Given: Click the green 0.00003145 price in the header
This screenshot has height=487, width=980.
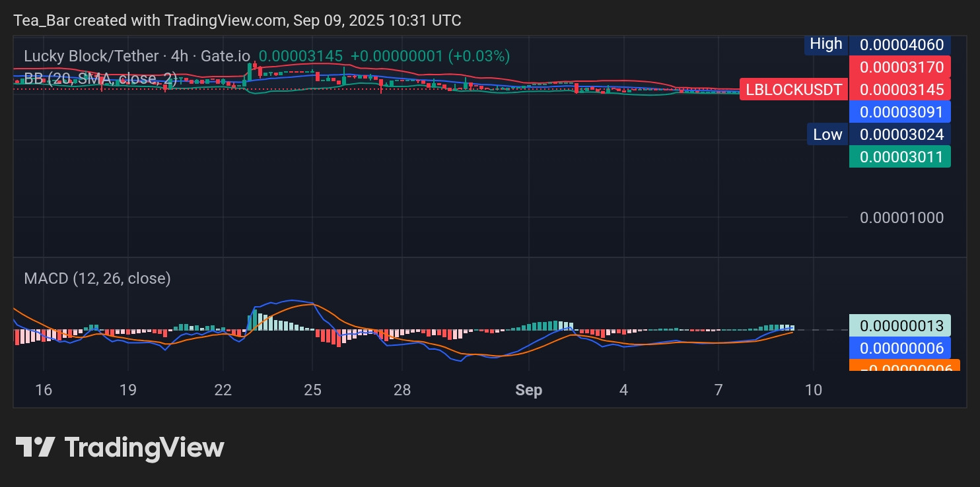Looking at the screenshot, I should click(300, 56).
